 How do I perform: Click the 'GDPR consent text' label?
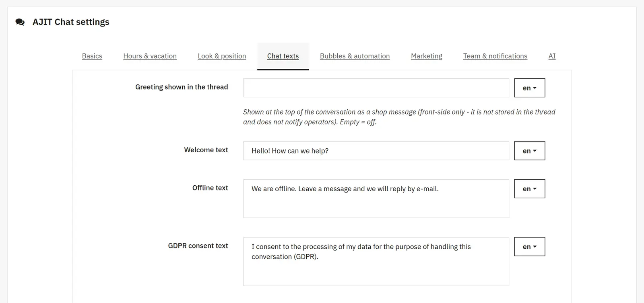198,246
